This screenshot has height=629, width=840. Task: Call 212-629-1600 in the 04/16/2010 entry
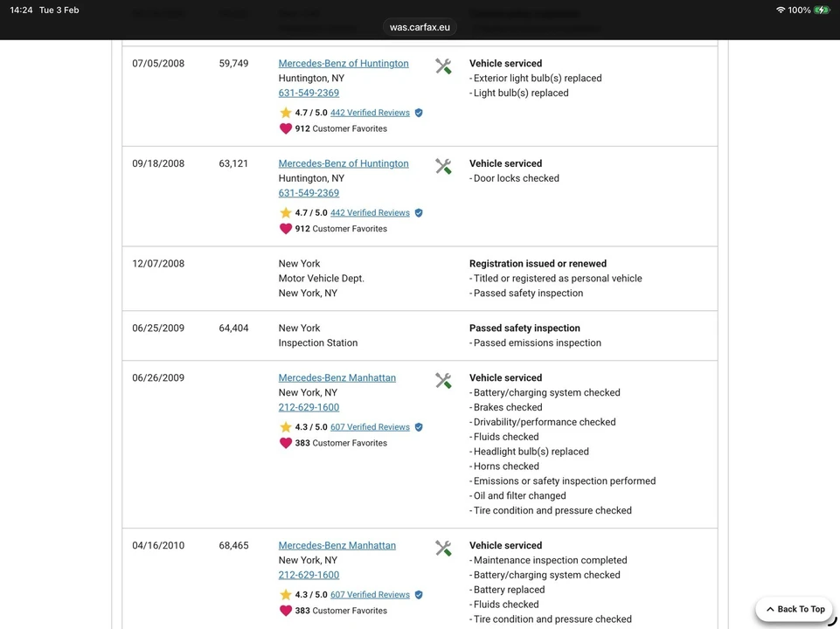click(x=309, y=574)
